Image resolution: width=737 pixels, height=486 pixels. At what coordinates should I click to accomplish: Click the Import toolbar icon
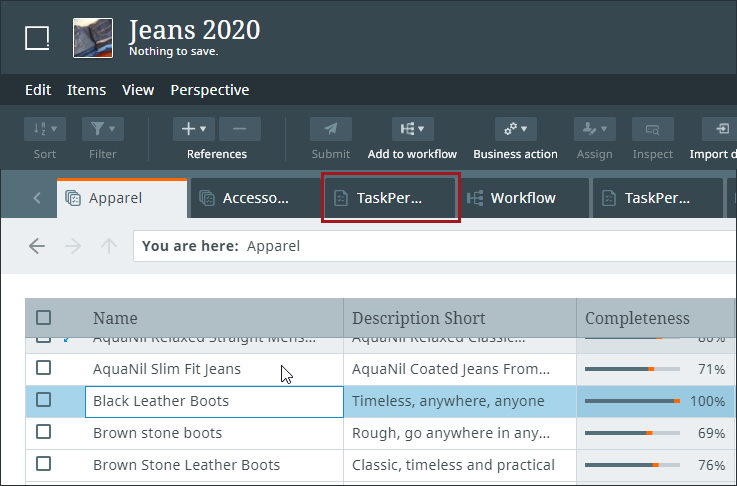click(721, 129)
